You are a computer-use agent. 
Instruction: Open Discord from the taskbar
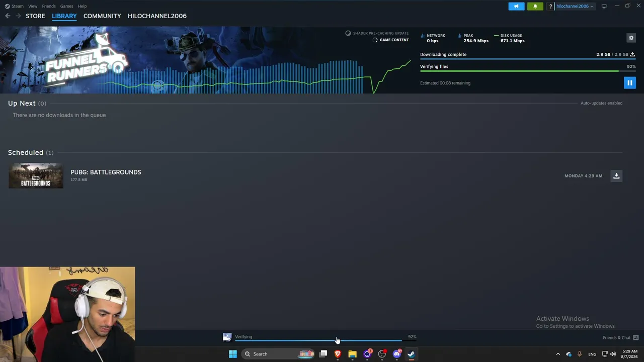point(396,354)
